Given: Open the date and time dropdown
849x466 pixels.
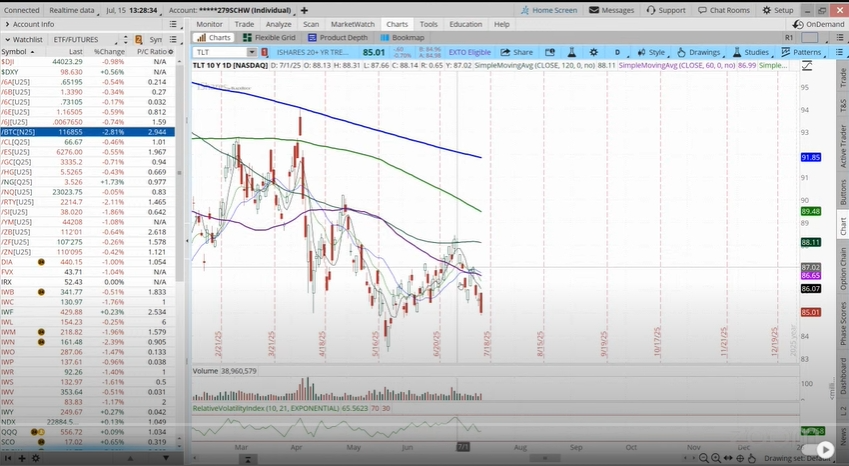Looking at the screenshot, I should [x=132, y=10].
